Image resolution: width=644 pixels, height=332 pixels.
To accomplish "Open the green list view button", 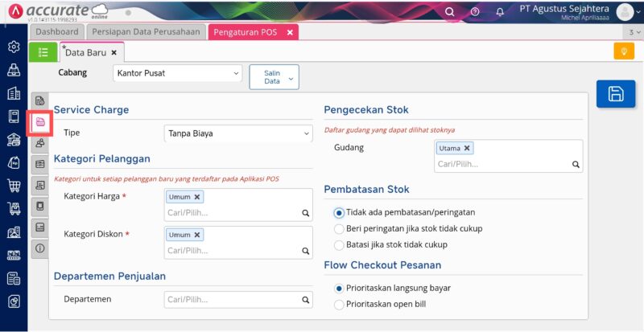I will click(43, 51).
